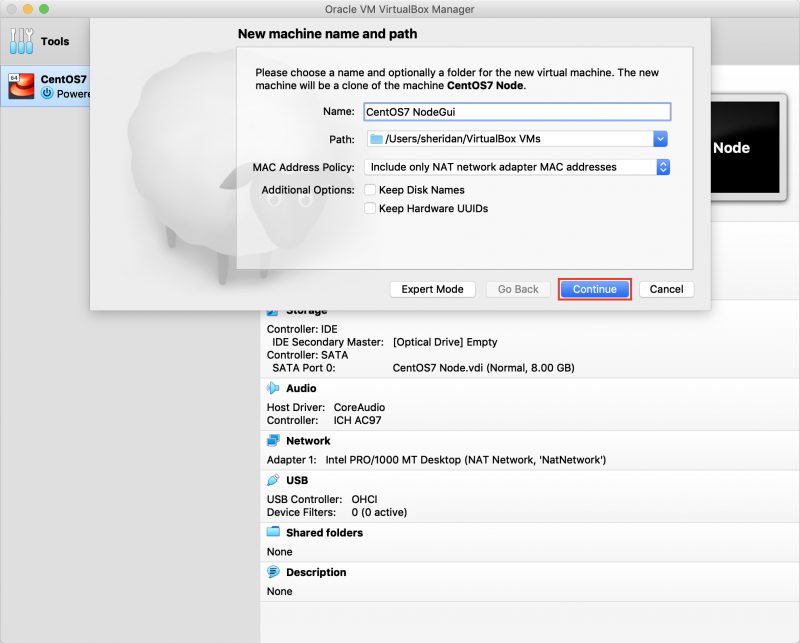
Task: Open the Path dropdown arrow
Action: click(x=660, y=139)
